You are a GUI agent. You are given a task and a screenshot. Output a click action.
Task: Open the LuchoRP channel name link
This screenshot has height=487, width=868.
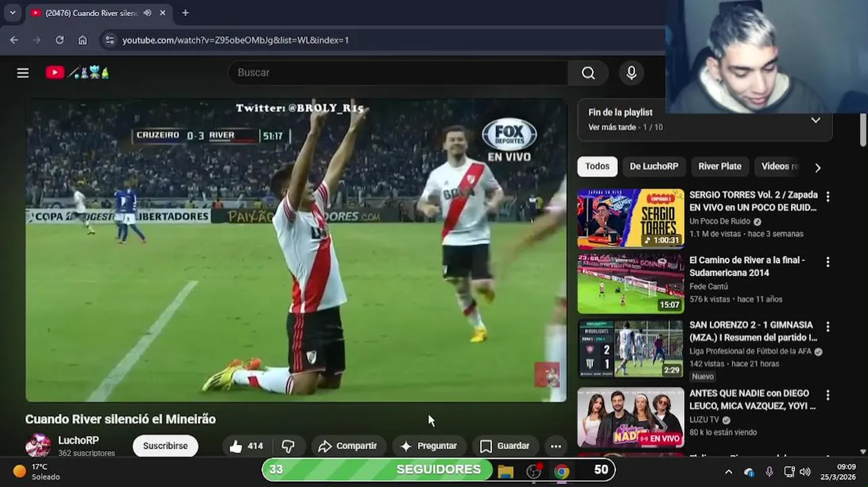point(78,440)
